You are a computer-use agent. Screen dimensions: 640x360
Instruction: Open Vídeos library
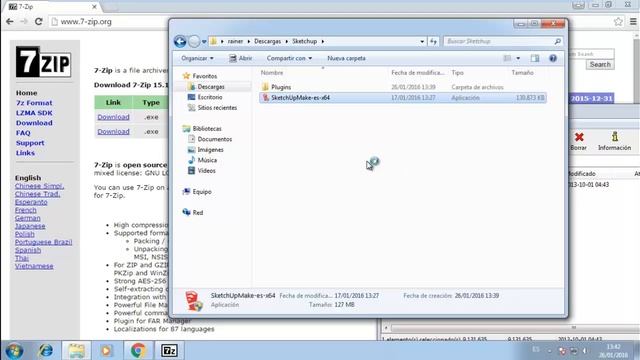(201, 171)
